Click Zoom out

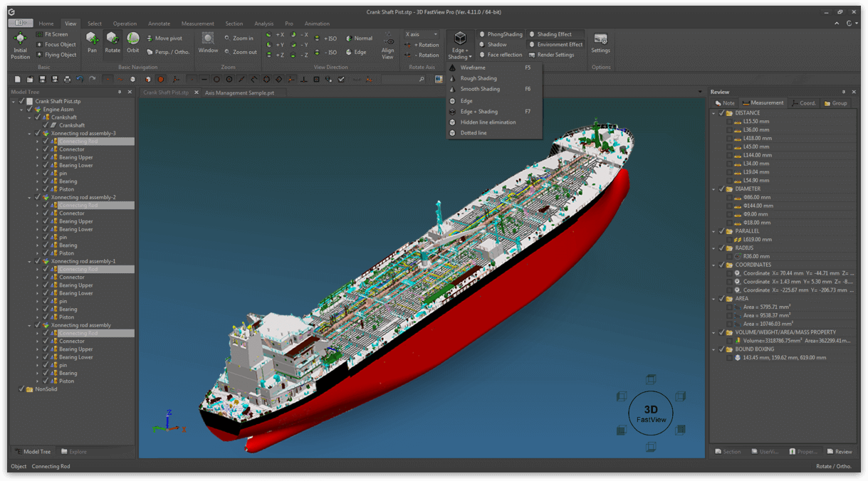point(240,52)
